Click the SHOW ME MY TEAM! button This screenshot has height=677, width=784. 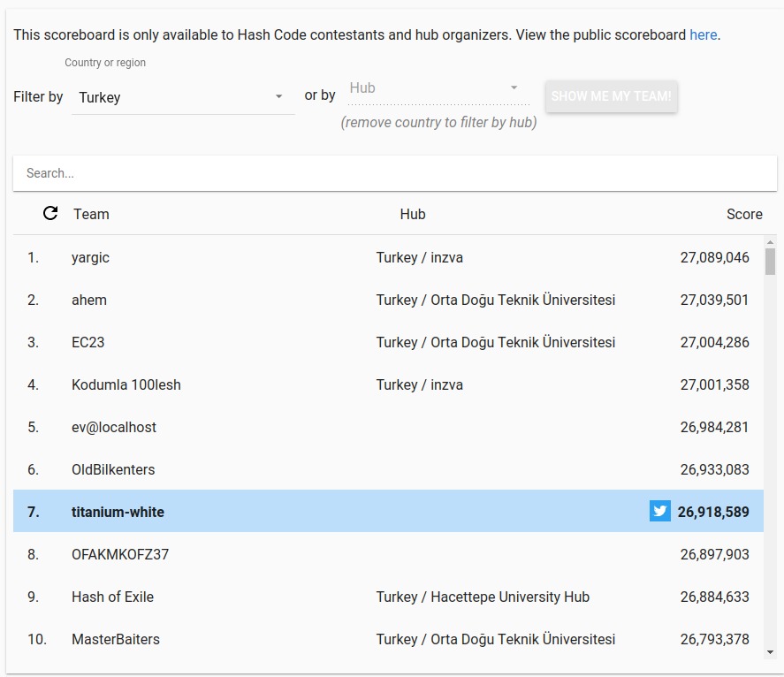coord(611,96)
